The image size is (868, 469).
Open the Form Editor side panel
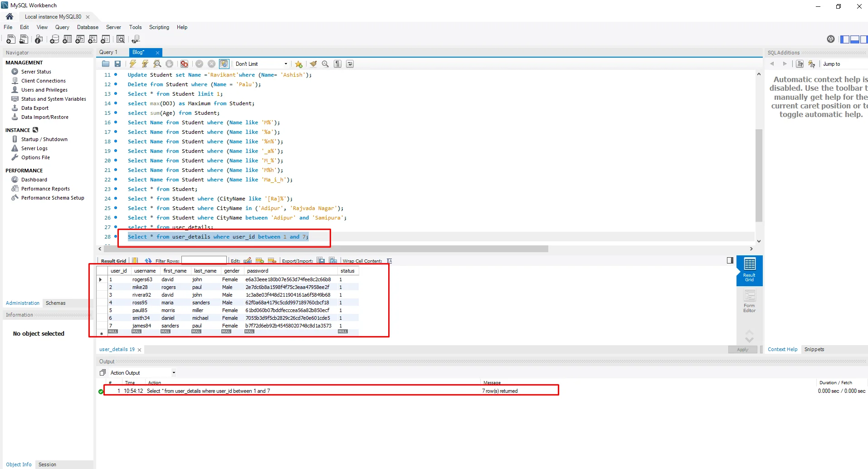[749, 301]
